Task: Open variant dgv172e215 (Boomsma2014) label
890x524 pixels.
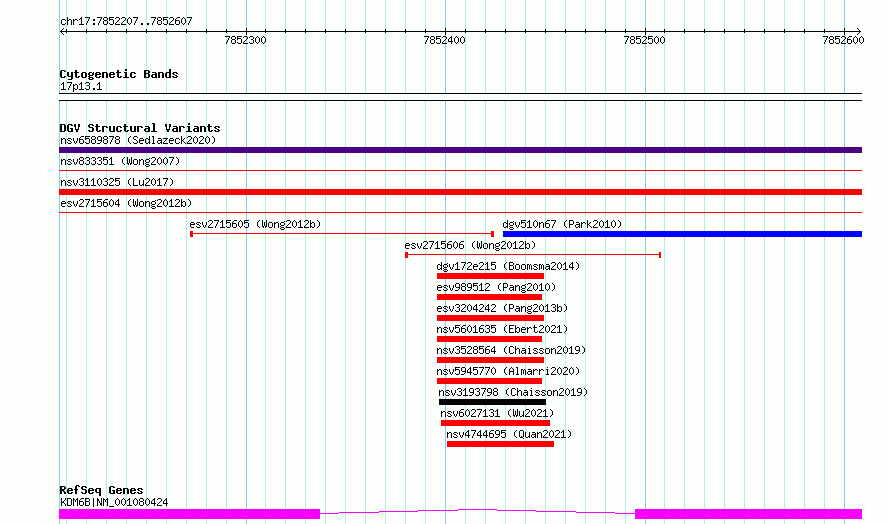Action: [508, 266]
